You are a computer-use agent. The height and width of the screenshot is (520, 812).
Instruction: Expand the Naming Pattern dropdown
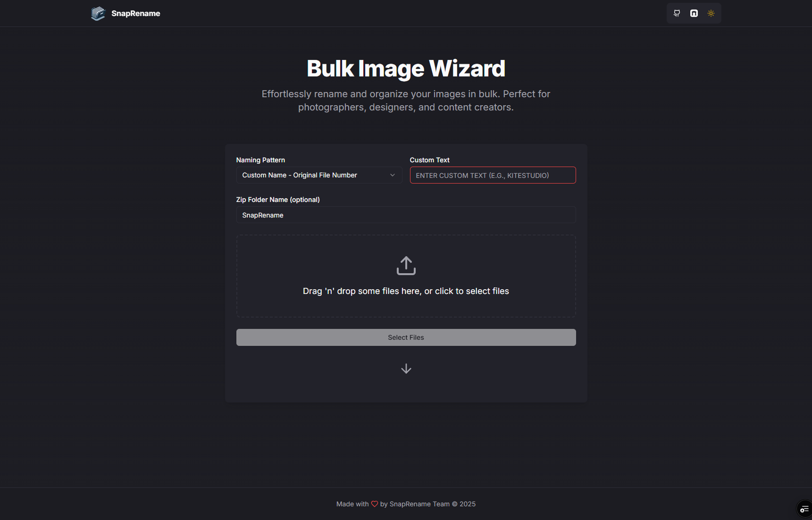point(319,175)
